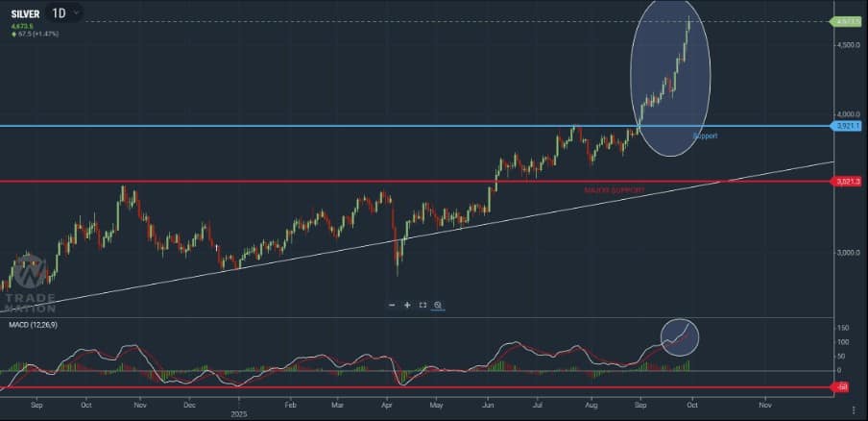Click the magnifier zoom tool icon
The height and width of the screenshot is (421, 868).
pyautogui.click(x=438, y=305)
